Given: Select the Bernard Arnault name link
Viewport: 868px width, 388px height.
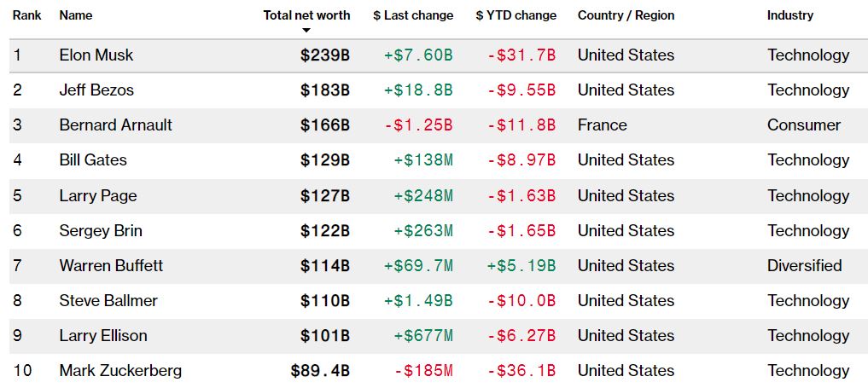Looking at the screenshot, I should coord(115,125).
